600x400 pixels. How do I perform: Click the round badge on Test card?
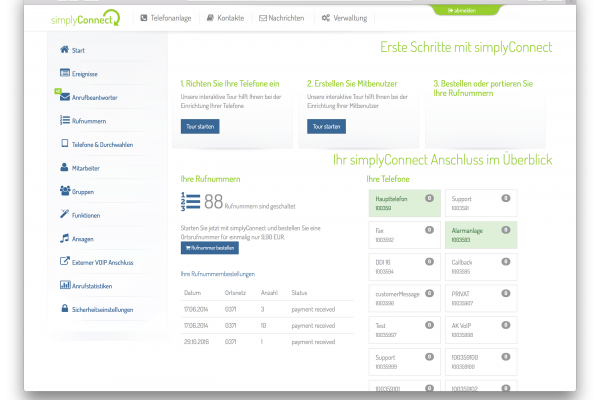pos(429,325)
